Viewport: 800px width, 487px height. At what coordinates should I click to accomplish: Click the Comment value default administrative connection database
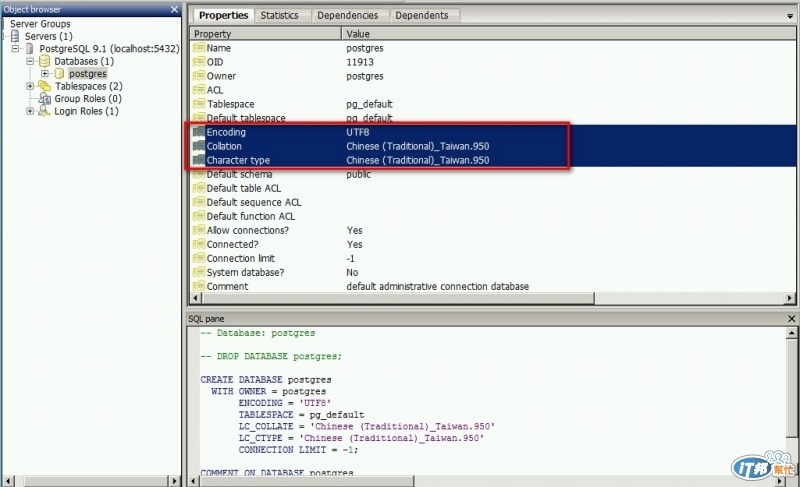click(437, 287)
